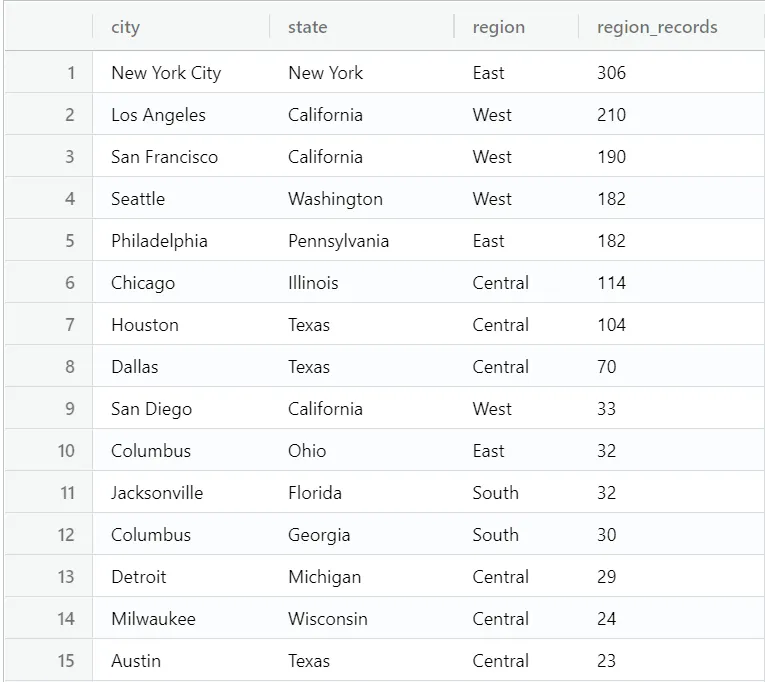Click the region_records value 306
Screen dimensions: 765x682
coord(611,73)
